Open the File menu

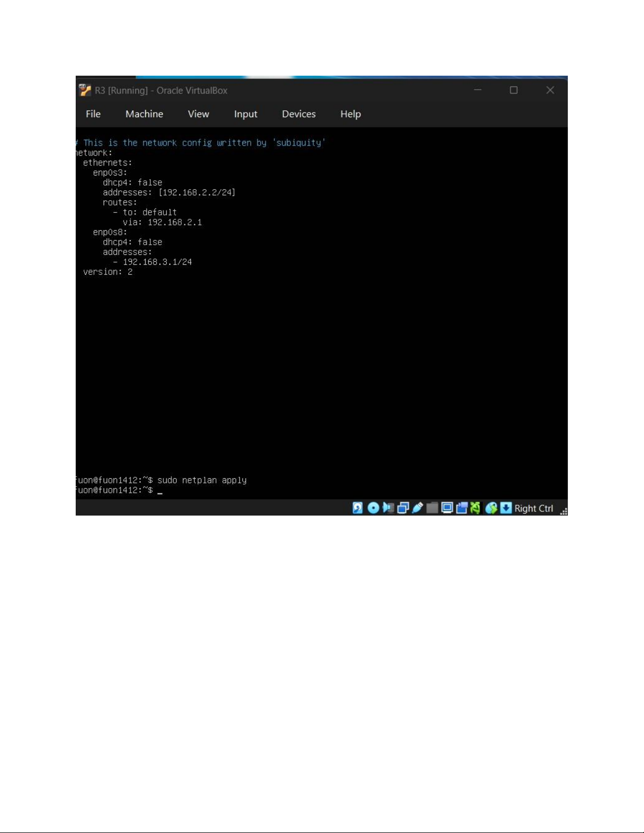tap(93, 114)
